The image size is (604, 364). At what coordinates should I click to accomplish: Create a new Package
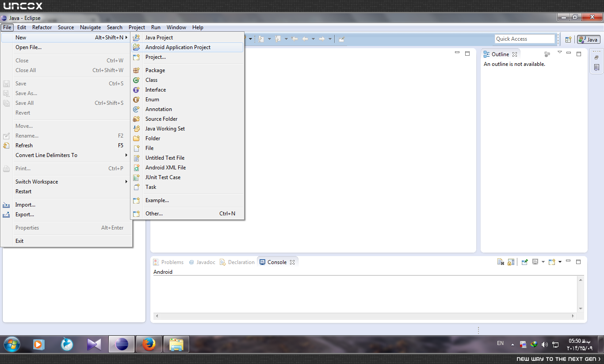pos(187,70)
